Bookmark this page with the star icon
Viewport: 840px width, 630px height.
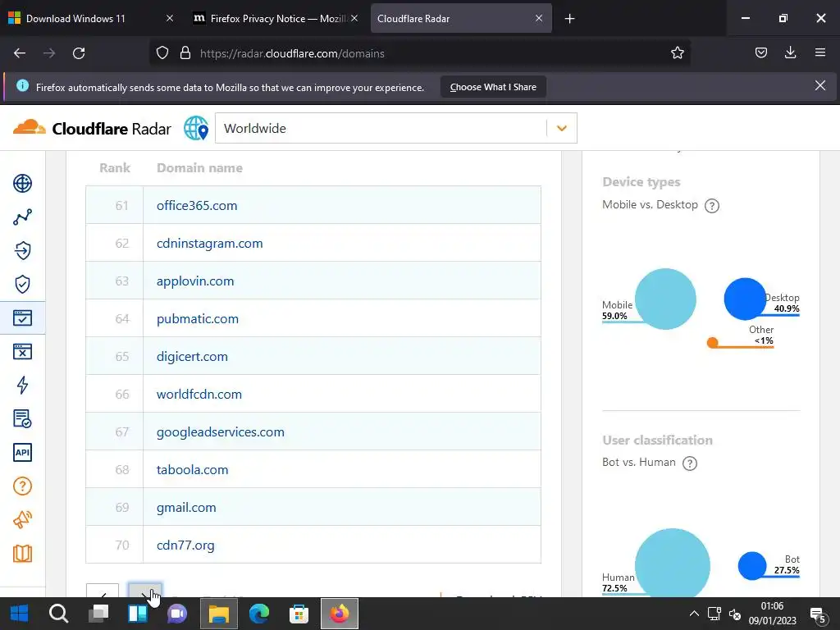pyautogui.click(x=677, y=53)
